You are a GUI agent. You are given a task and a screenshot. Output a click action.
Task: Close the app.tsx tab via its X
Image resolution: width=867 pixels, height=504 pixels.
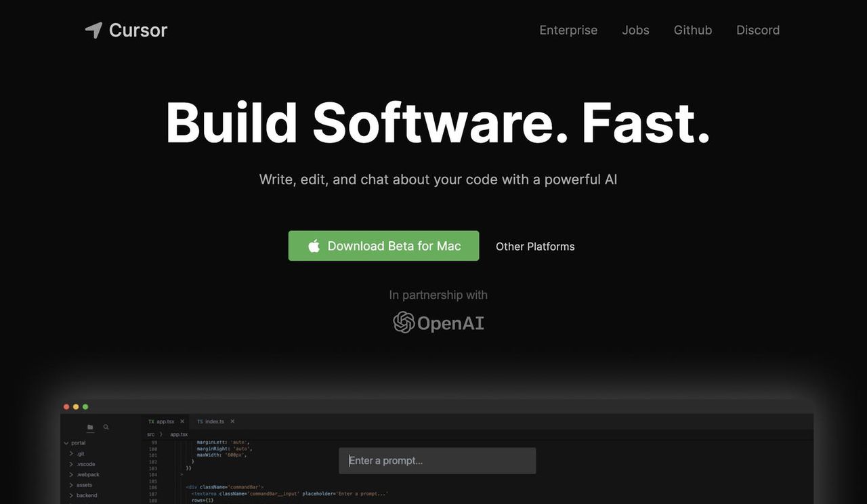[x=182, y=421]
